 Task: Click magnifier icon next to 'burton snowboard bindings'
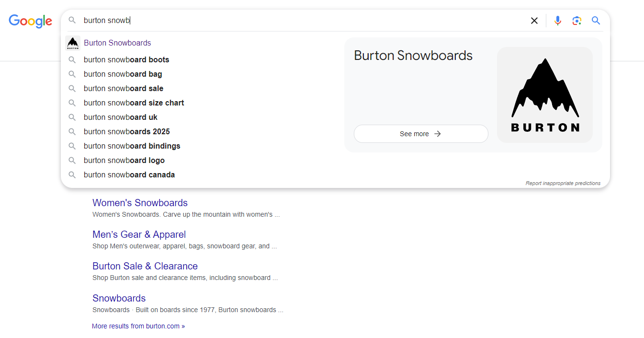tap(72, 146)
